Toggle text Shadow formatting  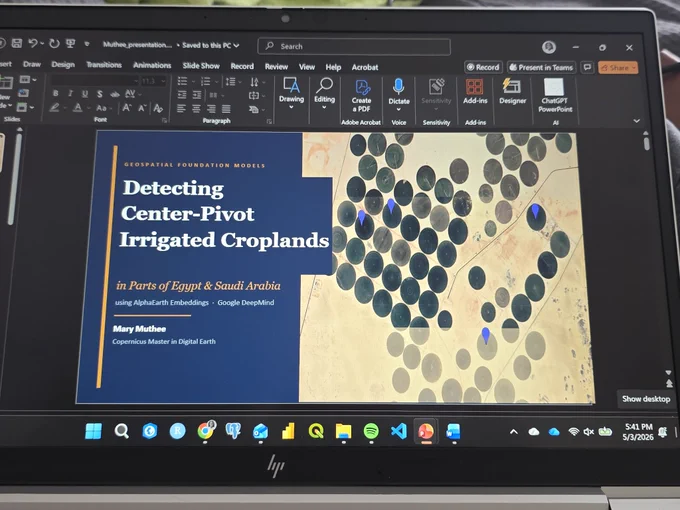tap(100, 94)
